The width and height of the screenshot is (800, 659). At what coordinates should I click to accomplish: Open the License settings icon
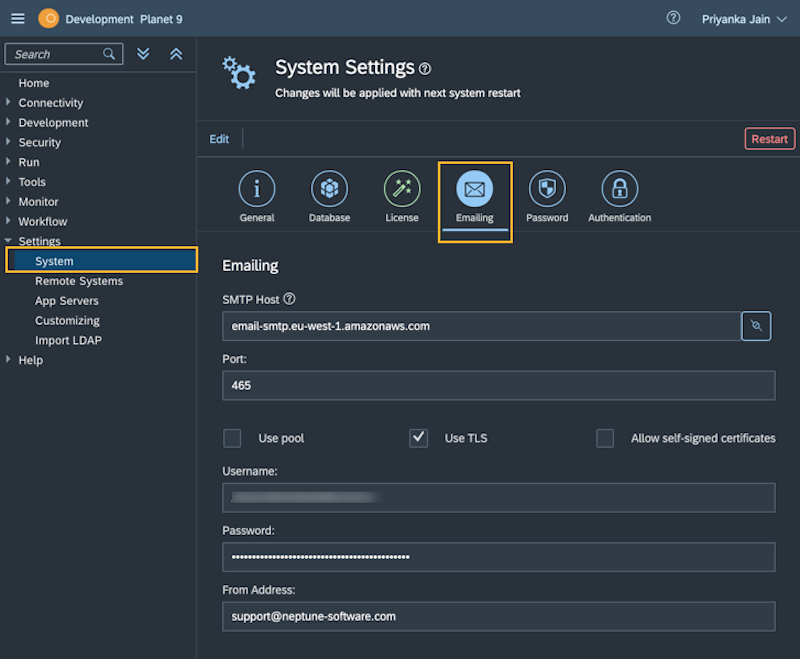coord(401,188)
